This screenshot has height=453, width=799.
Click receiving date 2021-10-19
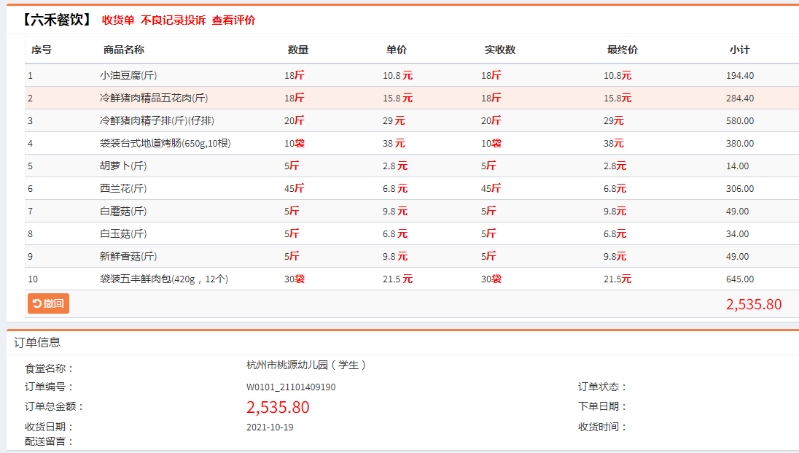point(270,428)
